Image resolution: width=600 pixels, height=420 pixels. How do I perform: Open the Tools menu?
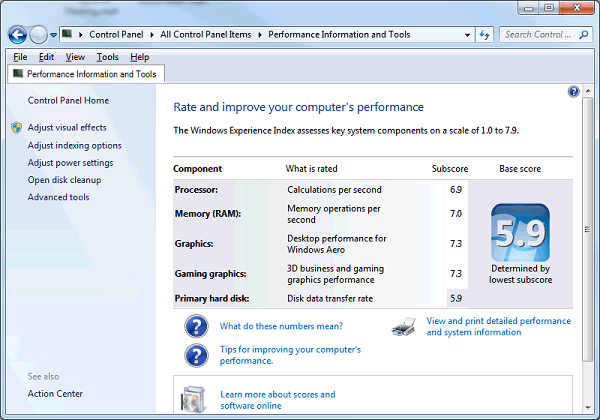[x=108, y=57]
